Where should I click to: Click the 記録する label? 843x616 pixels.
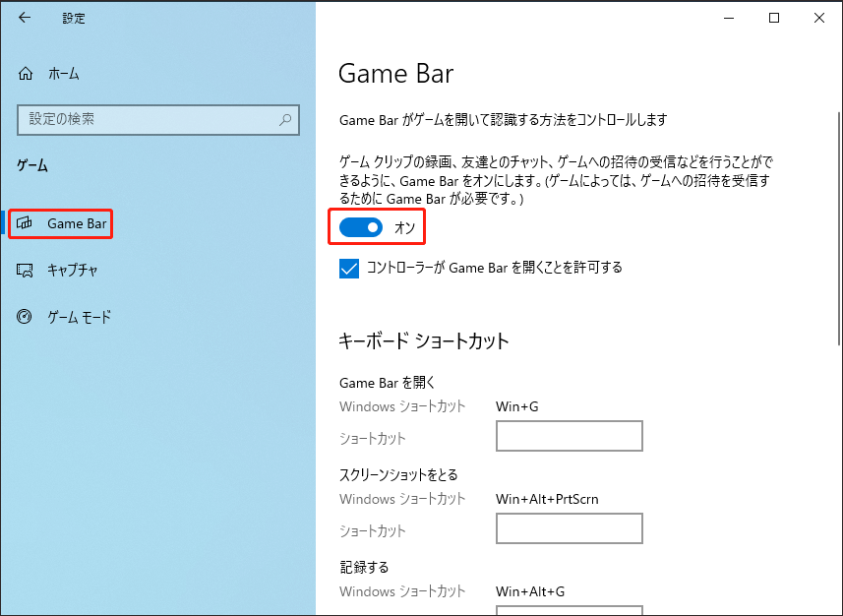pyautogui.click(x=364, y=567)
